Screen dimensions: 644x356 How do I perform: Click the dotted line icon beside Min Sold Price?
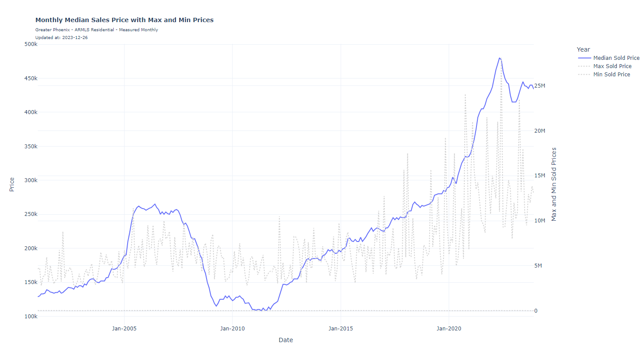pos(584,75)
